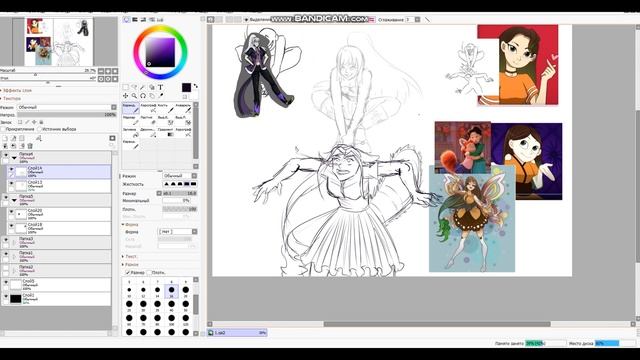
Task: Select the 1.sai2 document tab
Action: coord(237,333)
